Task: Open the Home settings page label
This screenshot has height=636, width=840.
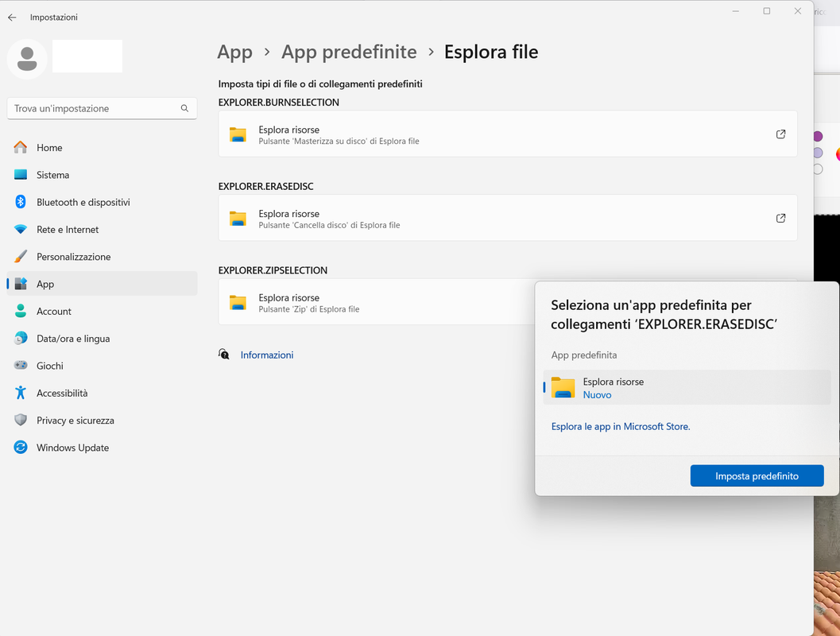Action: [49, 148]
